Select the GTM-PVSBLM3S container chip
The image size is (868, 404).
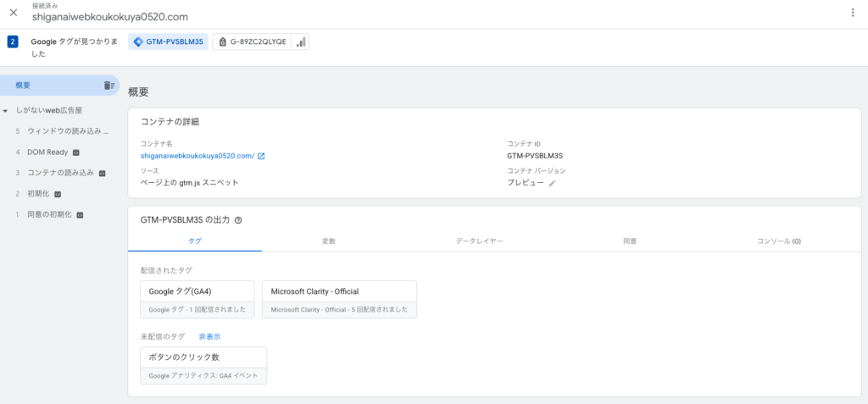(x=168, y=42)
